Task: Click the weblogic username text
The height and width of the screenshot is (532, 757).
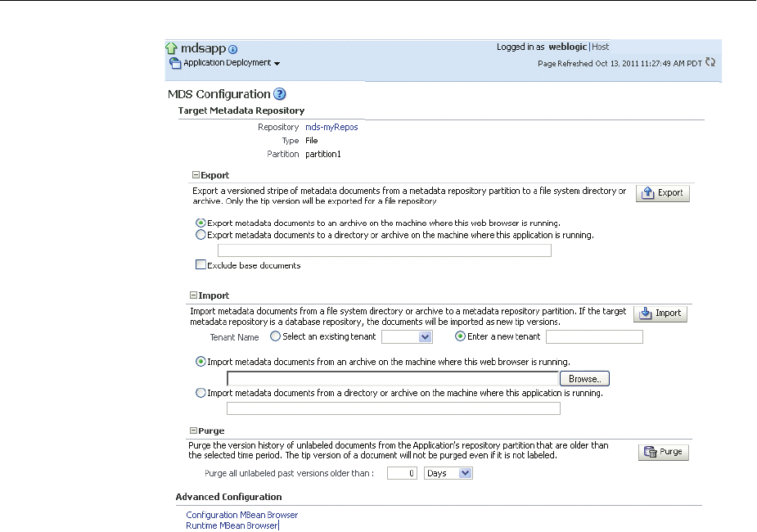Action: tap(567, 47)
